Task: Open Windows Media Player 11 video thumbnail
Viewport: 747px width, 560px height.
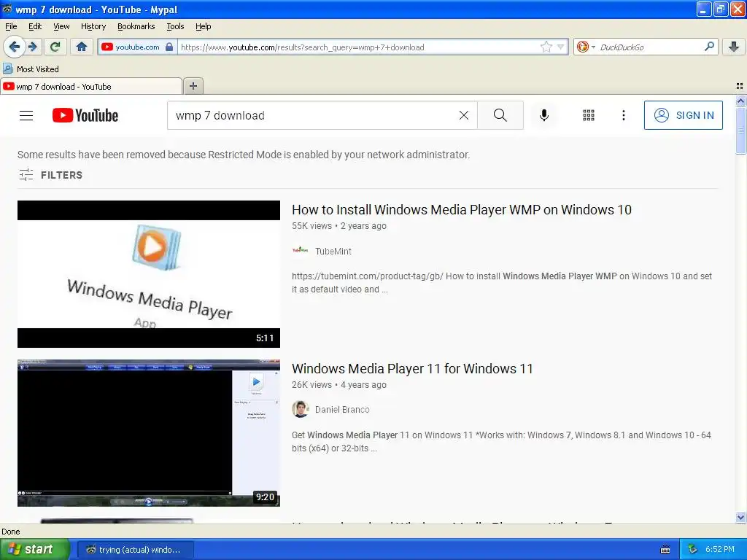Action: tap(149, 433)
